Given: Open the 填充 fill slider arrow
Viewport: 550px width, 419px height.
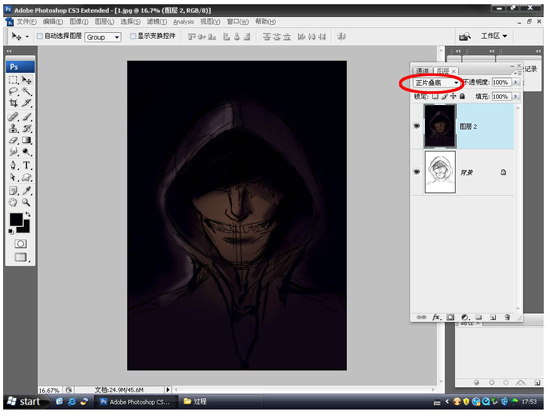Looking at the screenshot, I should tap(516, 96).
